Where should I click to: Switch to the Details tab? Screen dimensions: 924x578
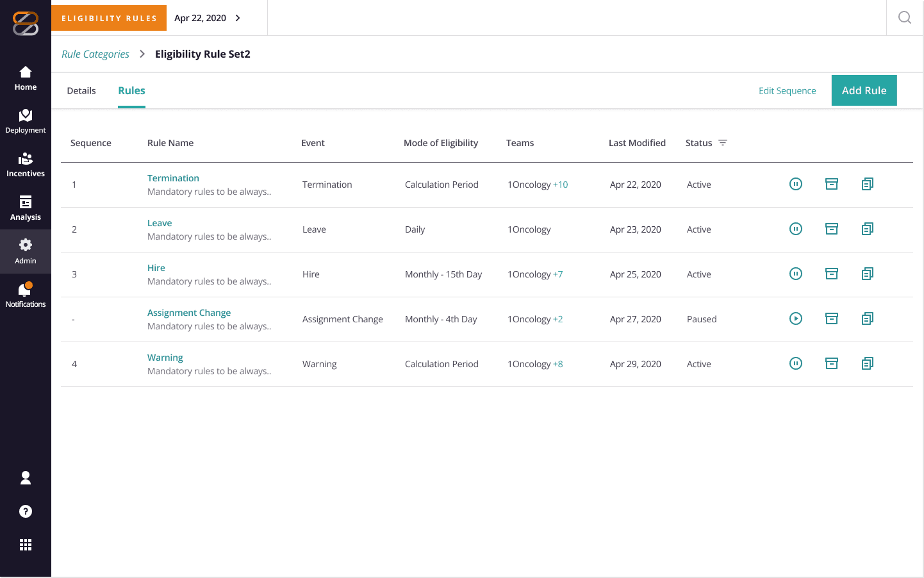click(81, 91)
